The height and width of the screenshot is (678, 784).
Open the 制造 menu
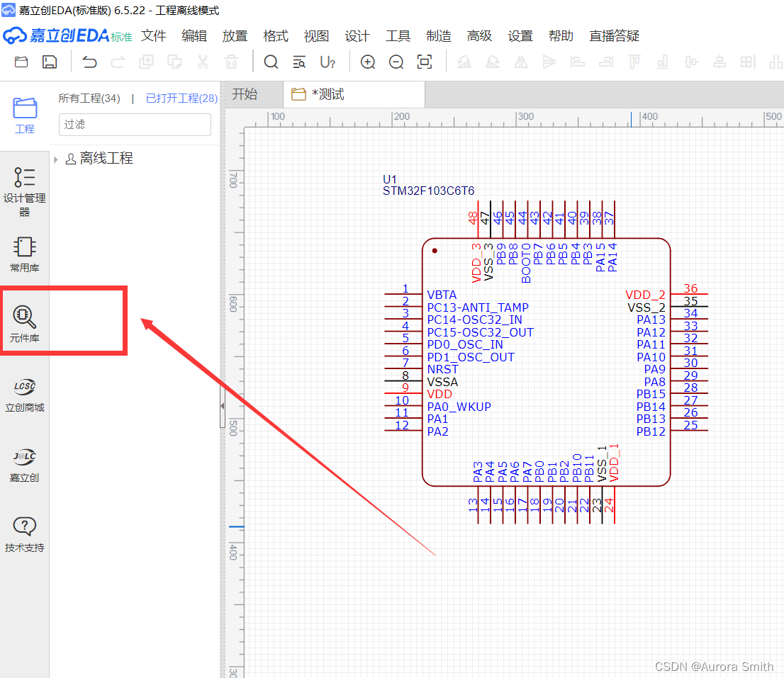tap(439, 36)
